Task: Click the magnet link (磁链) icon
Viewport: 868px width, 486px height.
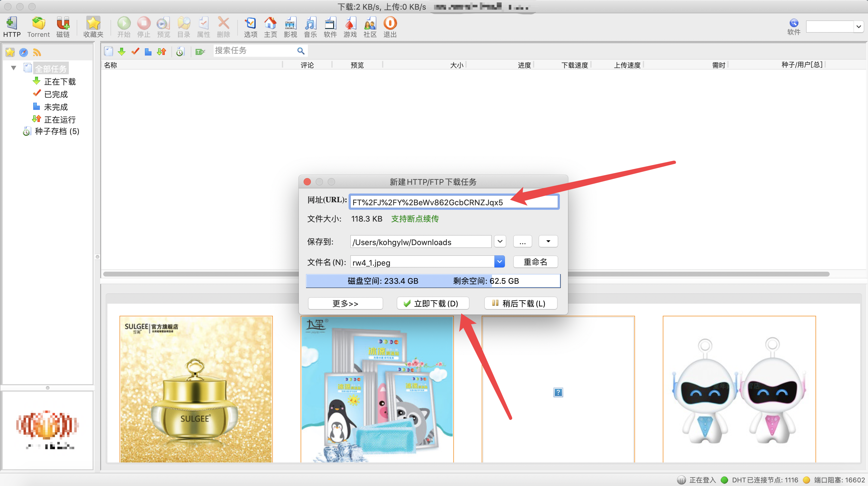Action: 63,24
